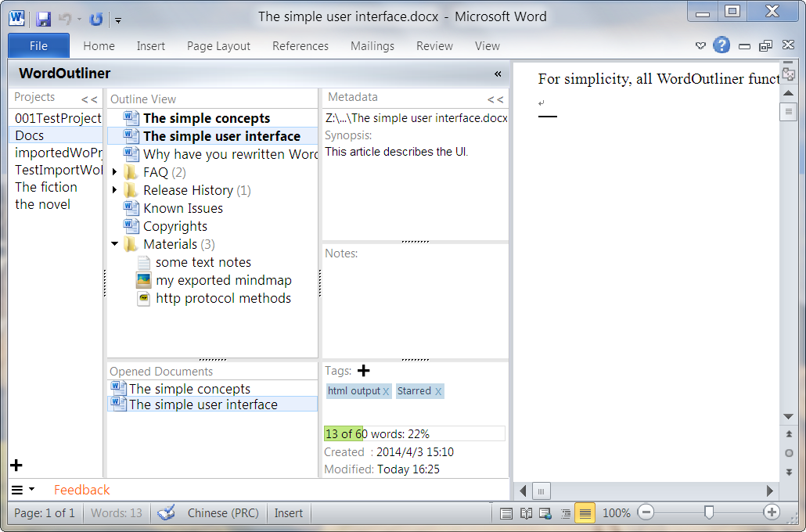Collapse the Projects panel

[89, 99]
